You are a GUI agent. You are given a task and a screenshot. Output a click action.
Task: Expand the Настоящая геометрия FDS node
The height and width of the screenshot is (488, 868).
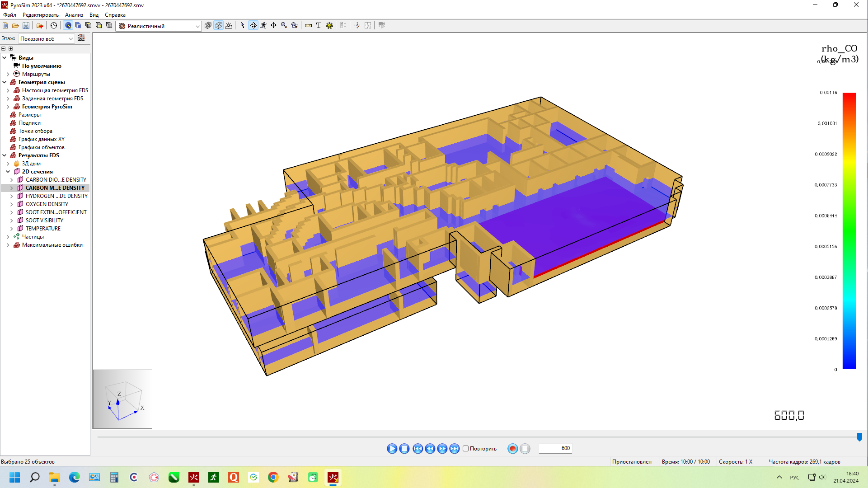pyautogui.click(x=8, y=90)
